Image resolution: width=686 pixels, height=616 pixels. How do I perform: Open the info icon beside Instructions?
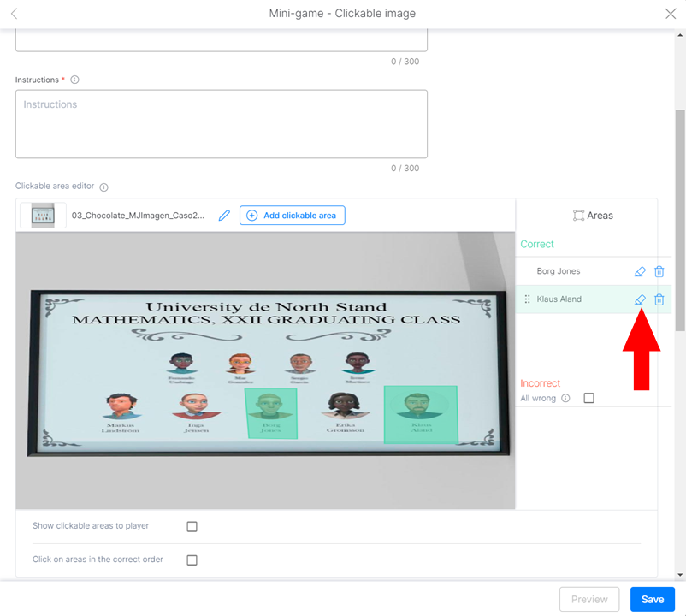point(74,80)
